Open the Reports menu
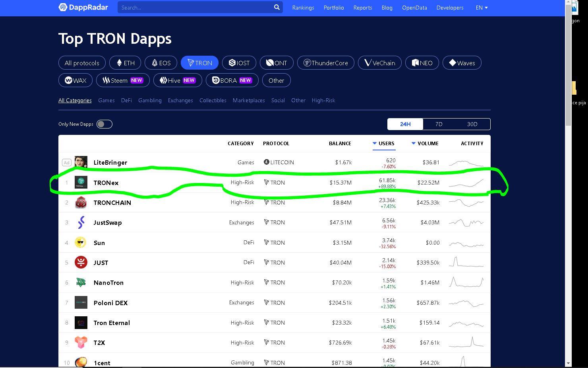The height and width of the screenshot is (368, 588). (363, 8)
